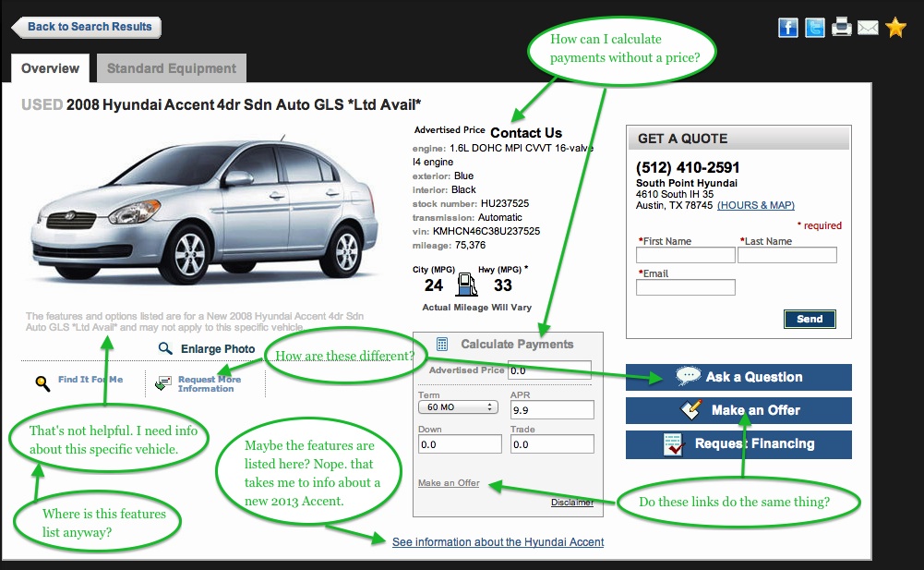Click the vehicle title 2008 Hyundai Accent
The image size is (924, 570).
[x=244, y=105]
